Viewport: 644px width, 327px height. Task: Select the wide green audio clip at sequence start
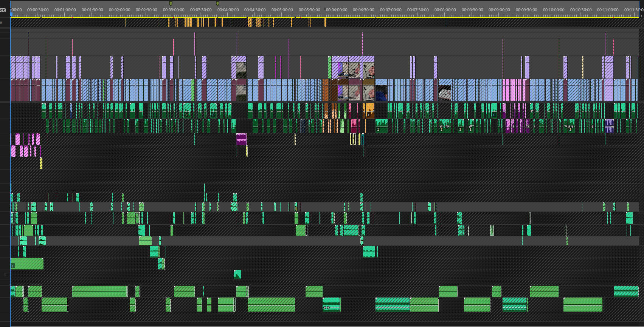27,264
